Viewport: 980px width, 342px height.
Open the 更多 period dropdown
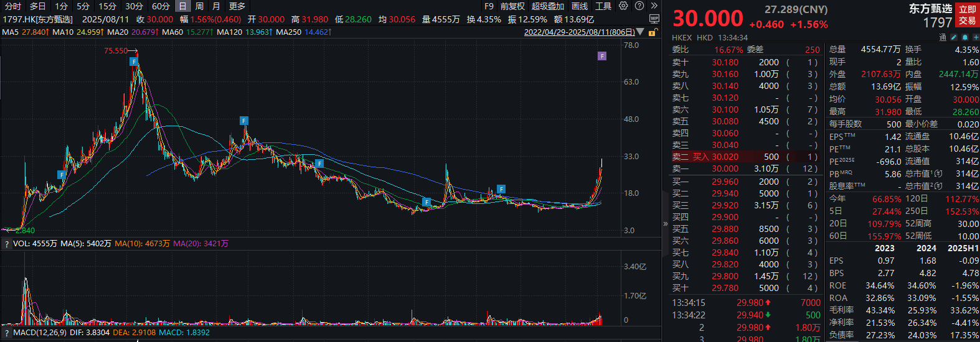tap(237, 6)
